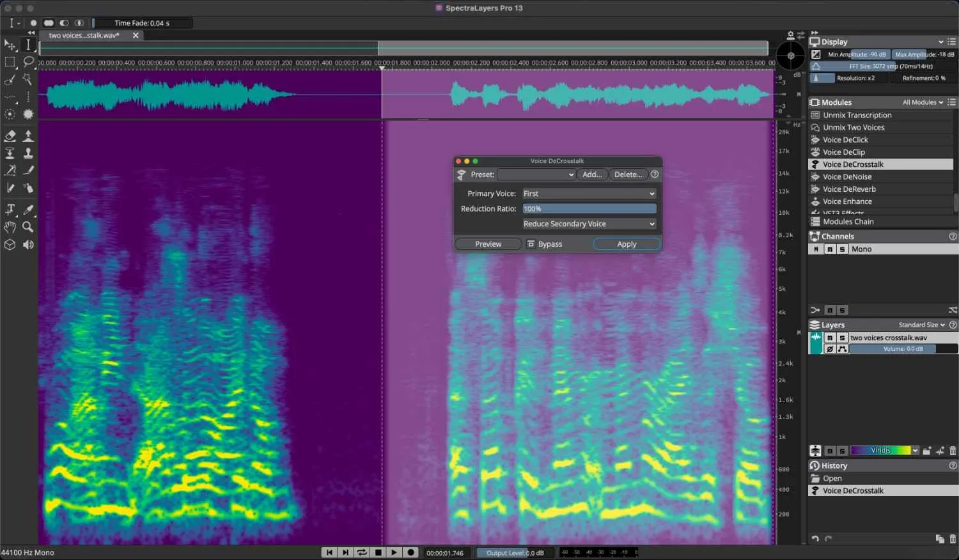
Task: Open the Primary Voice dropdown
Action: point(589,194)
